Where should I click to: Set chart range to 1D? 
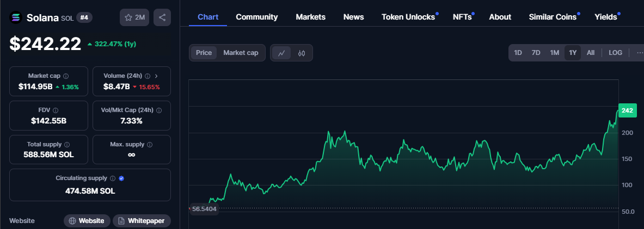point(518,53)
